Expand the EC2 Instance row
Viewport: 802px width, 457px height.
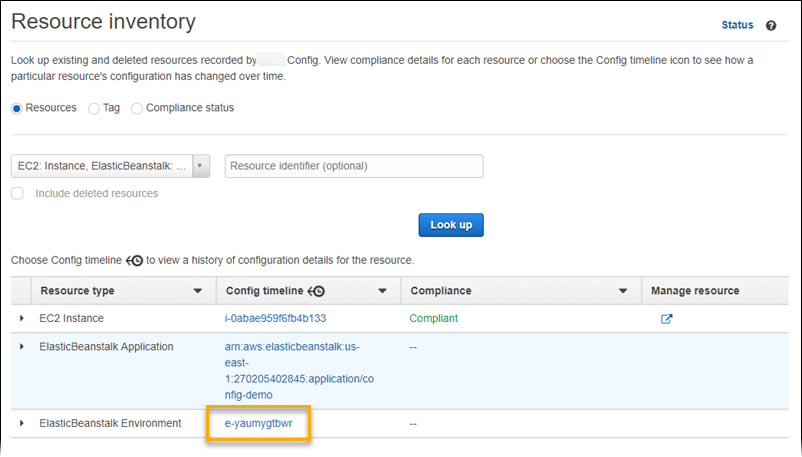22,318
